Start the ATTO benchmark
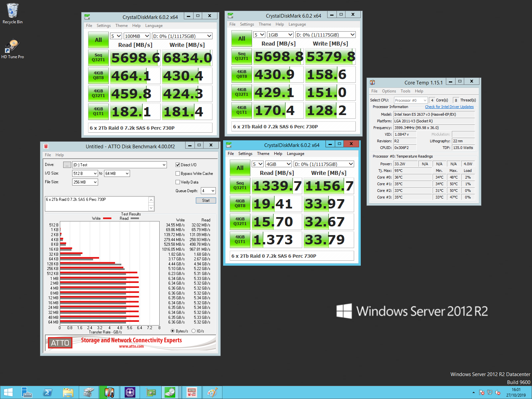 pyautogui.click(x=206, y=200)
